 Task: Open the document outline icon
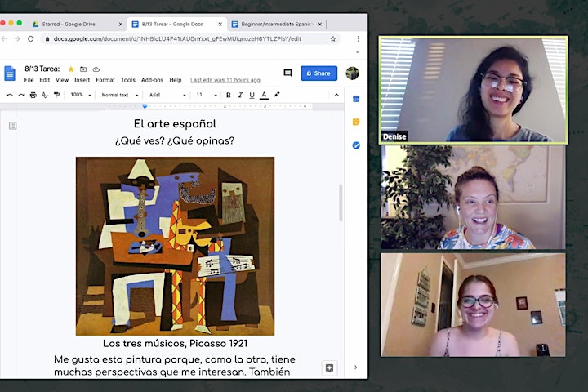pyautogui.click(x=13, y=126)
